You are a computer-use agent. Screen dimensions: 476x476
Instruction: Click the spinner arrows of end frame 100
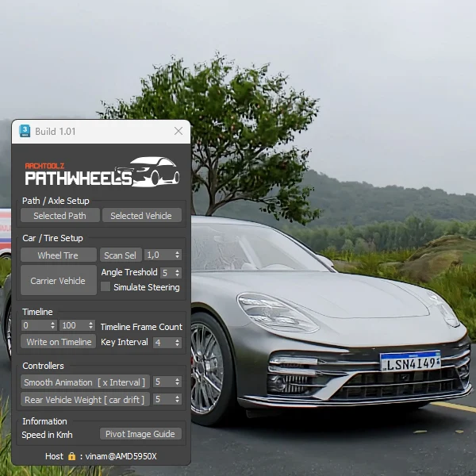(x=91, y=325)
